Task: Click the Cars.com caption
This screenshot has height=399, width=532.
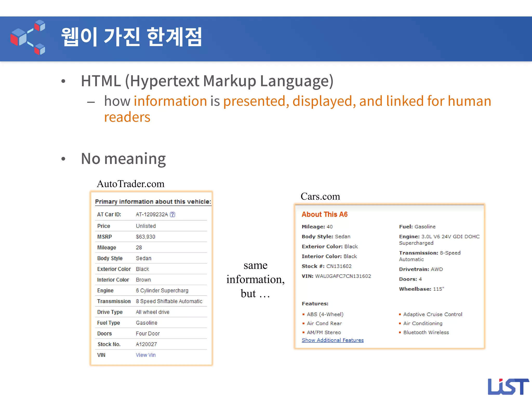Action: click(x=320, y=196)
